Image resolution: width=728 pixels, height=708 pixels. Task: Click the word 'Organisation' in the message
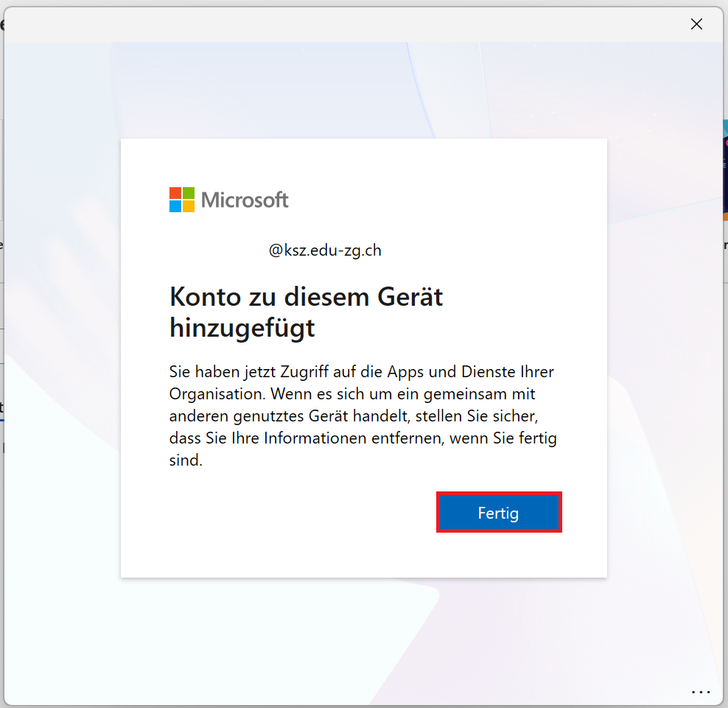tap(212, 394)
